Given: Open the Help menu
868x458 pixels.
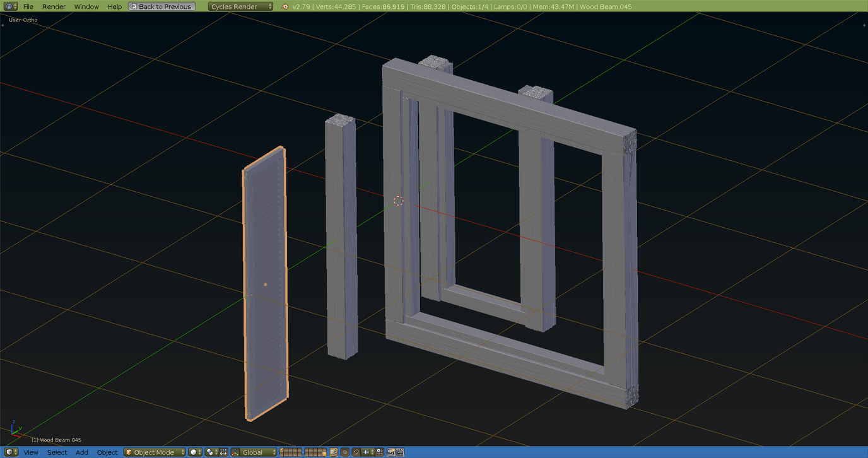Looking at the screenshot, I should [115, 6].
